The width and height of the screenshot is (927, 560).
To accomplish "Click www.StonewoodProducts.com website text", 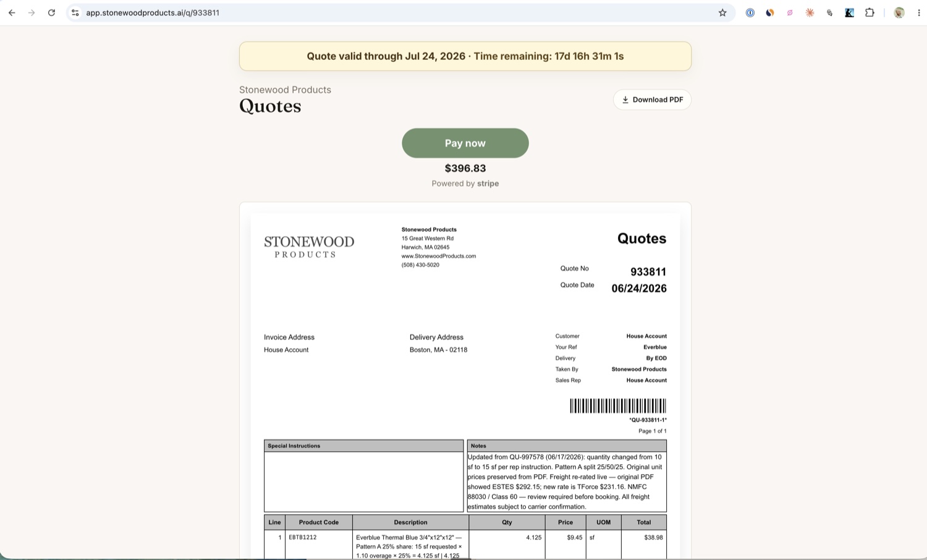I will 439,256.
